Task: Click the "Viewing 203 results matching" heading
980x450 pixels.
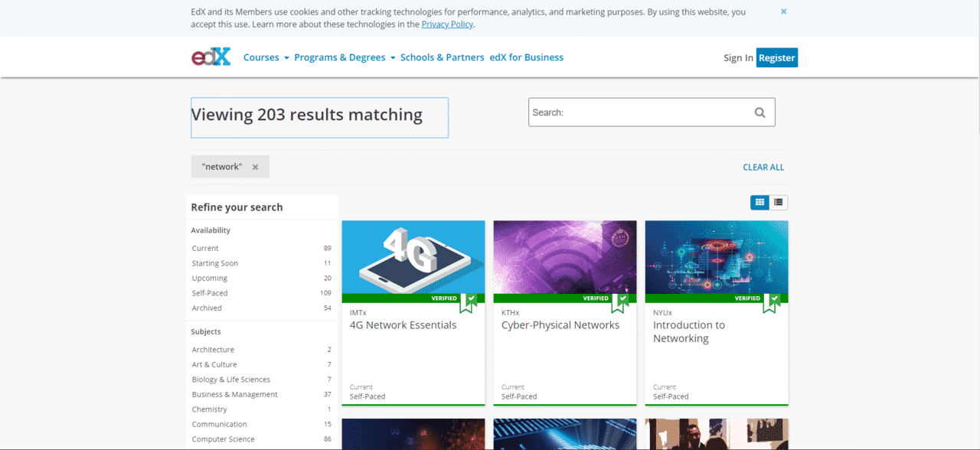Action: [x=306, y=115]
